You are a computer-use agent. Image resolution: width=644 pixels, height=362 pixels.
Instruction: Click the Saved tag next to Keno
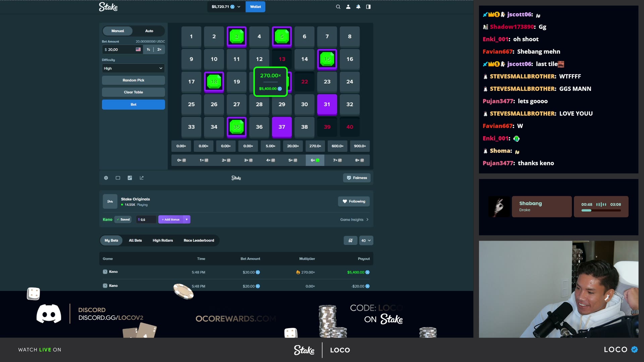click(123, 220)
